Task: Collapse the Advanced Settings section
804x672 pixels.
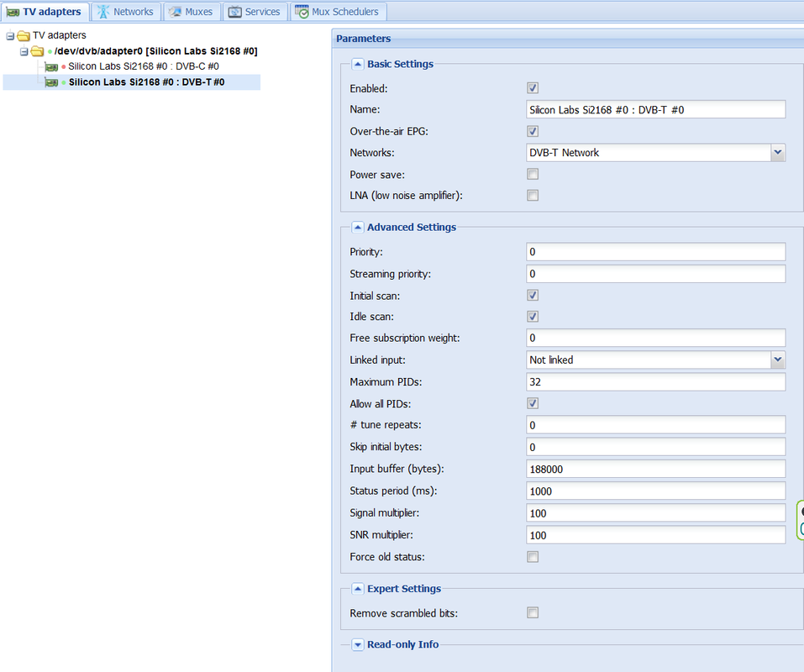Action: click(x=358, y=227)
